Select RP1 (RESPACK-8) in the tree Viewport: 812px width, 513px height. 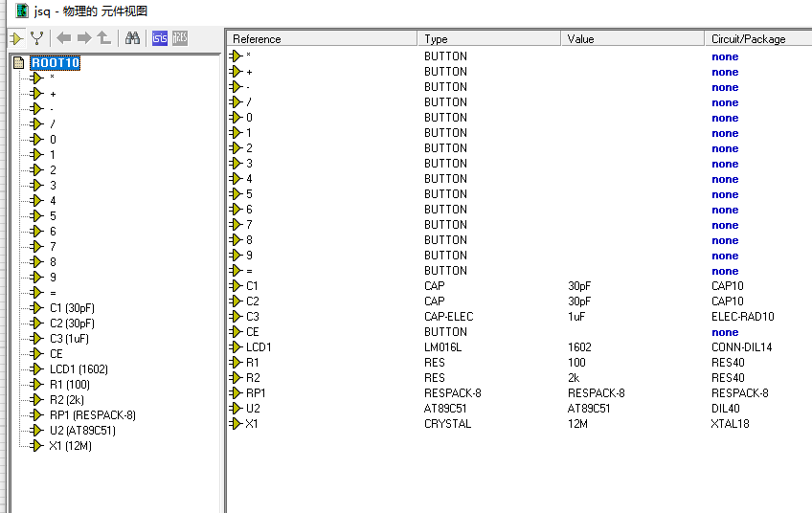[92, 415]
